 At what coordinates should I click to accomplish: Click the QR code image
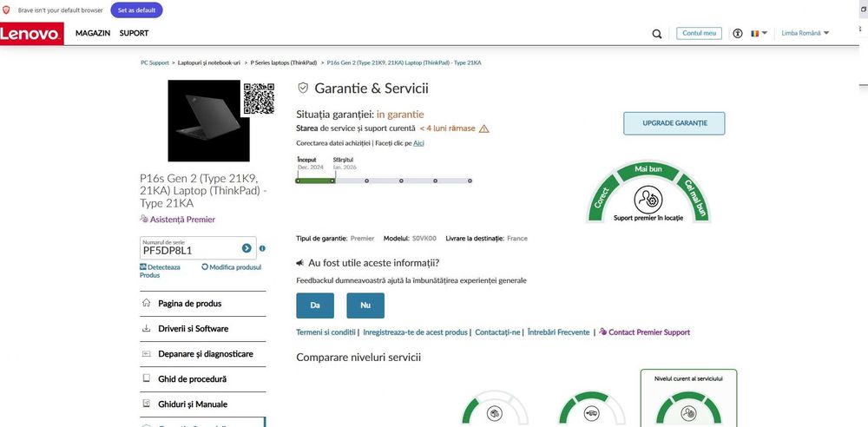pos(259,99)
